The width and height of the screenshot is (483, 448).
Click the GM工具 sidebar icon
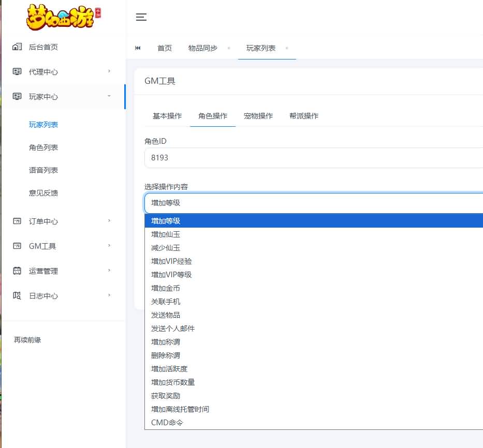[x=17, y=246]
